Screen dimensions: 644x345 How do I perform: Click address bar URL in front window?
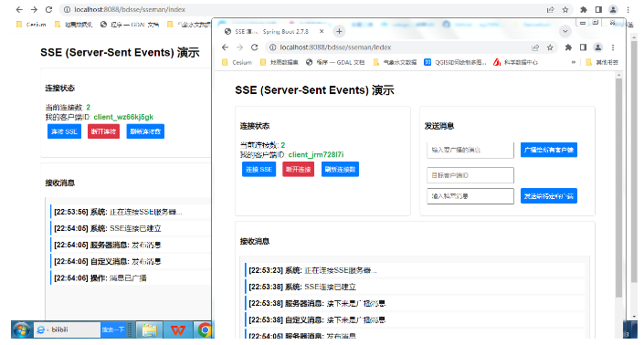[335, 47]
